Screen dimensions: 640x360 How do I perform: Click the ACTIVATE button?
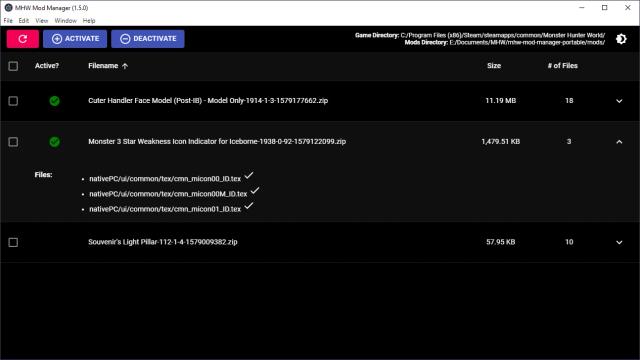pos(75,39)
